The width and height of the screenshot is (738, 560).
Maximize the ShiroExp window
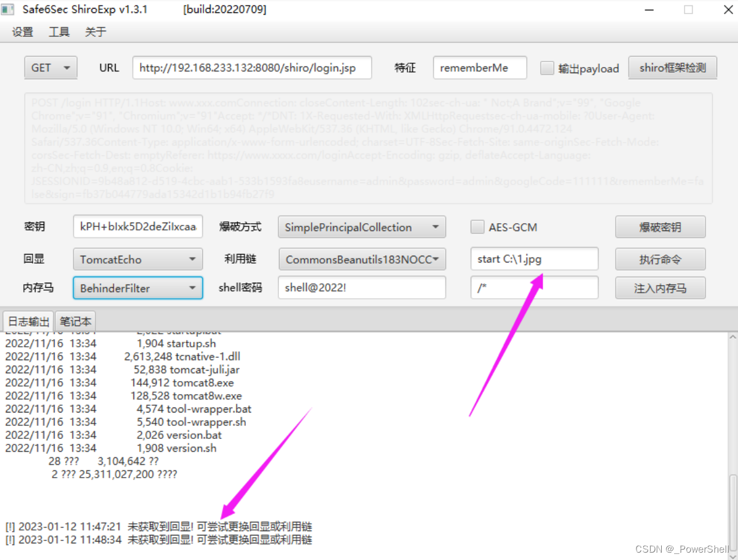[x=688, y=10]
